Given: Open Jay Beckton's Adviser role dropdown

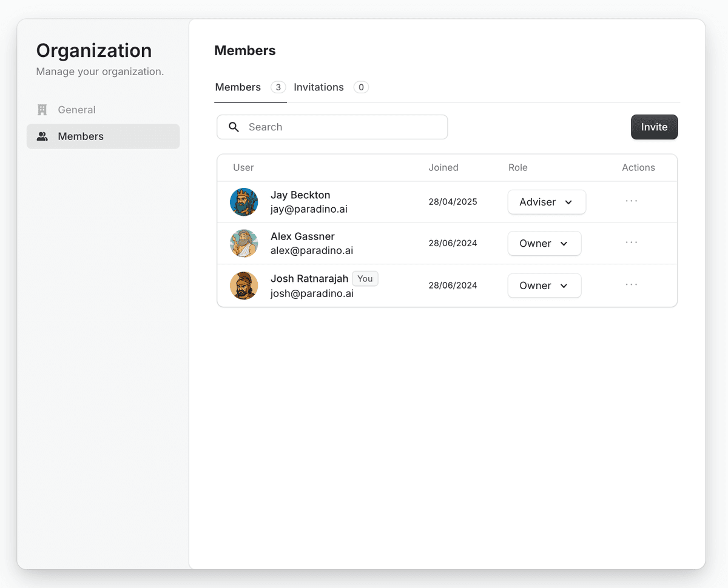Looking at the screenshot, I should click(547, 202).
